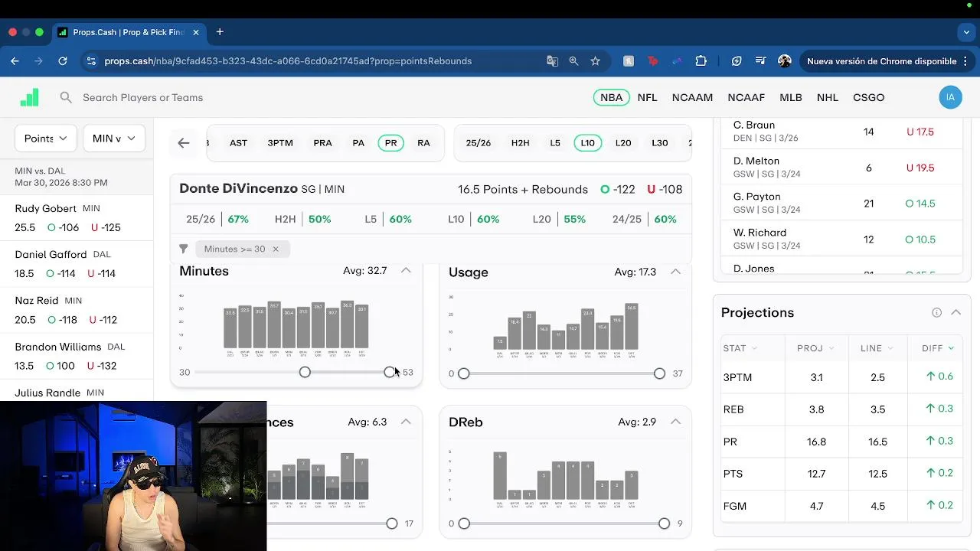Switch to the CSGO league
The height and width of the screenshot is (551, 980).
pyautogui.click(x=868, y=97)
